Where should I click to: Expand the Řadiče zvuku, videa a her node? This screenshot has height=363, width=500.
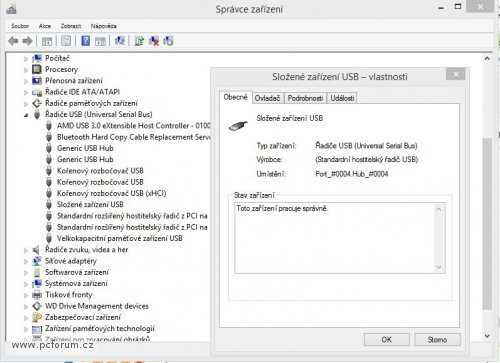point(26,250)
